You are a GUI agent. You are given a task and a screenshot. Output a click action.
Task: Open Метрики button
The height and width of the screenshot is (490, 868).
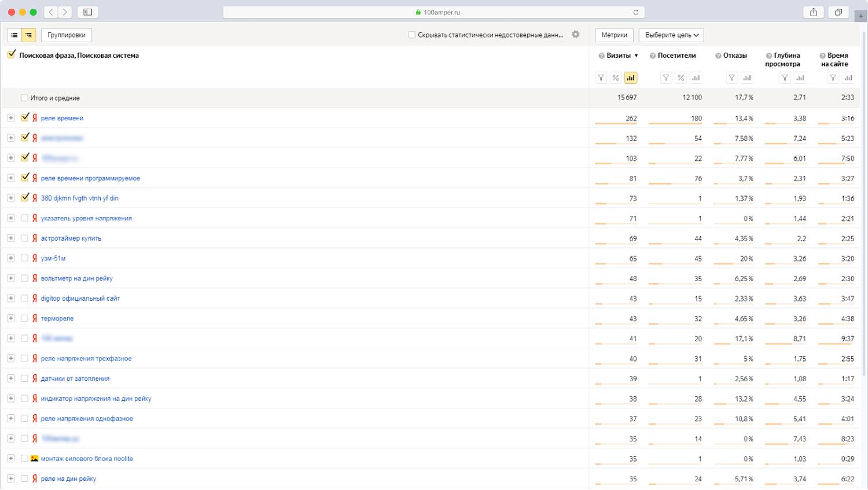click(615, 35)
